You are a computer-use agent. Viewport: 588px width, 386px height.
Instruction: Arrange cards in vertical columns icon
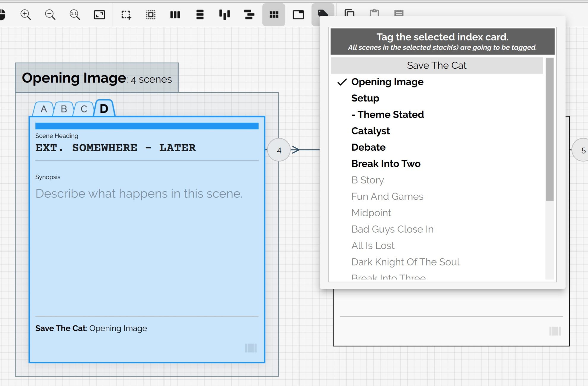coord(175,15)
